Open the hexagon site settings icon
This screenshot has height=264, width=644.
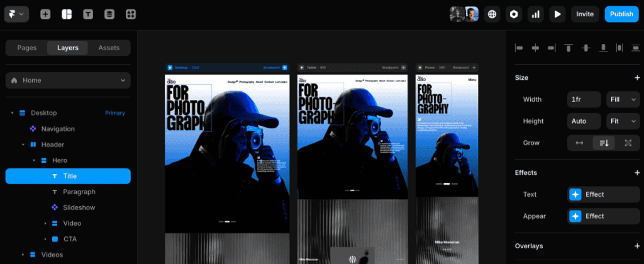pos(514,14)
